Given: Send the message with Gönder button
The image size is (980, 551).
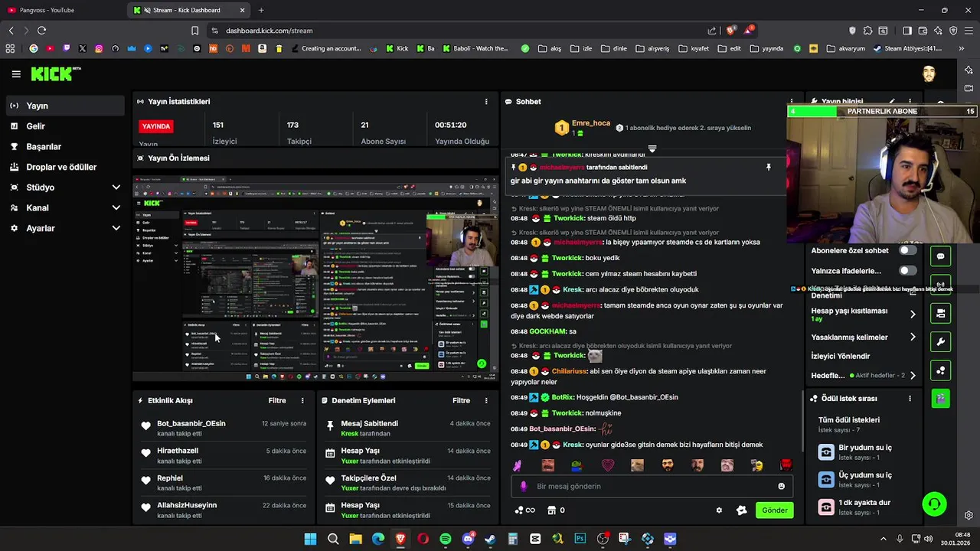Looking at the screenshot, I should pos(774,510).
